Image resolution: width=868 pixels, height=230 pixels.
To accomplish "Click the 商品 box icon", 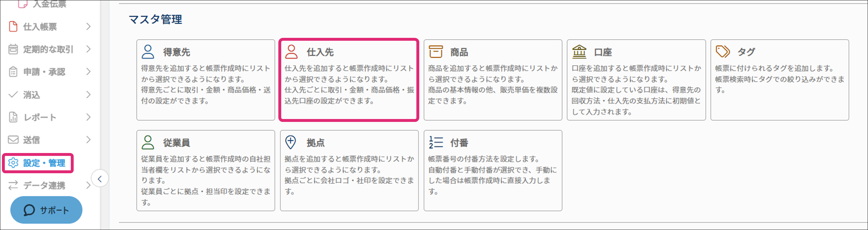I will tap(435, 52).
